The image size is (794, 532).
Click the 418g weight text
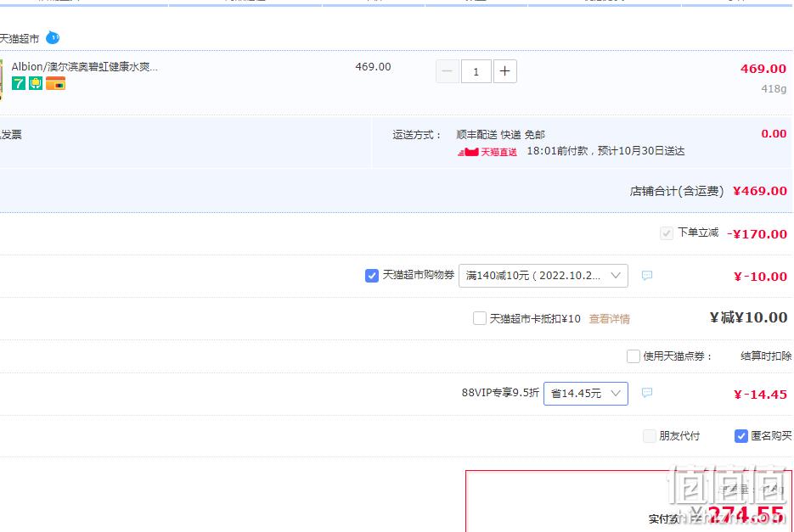click(x=774, y=88)
